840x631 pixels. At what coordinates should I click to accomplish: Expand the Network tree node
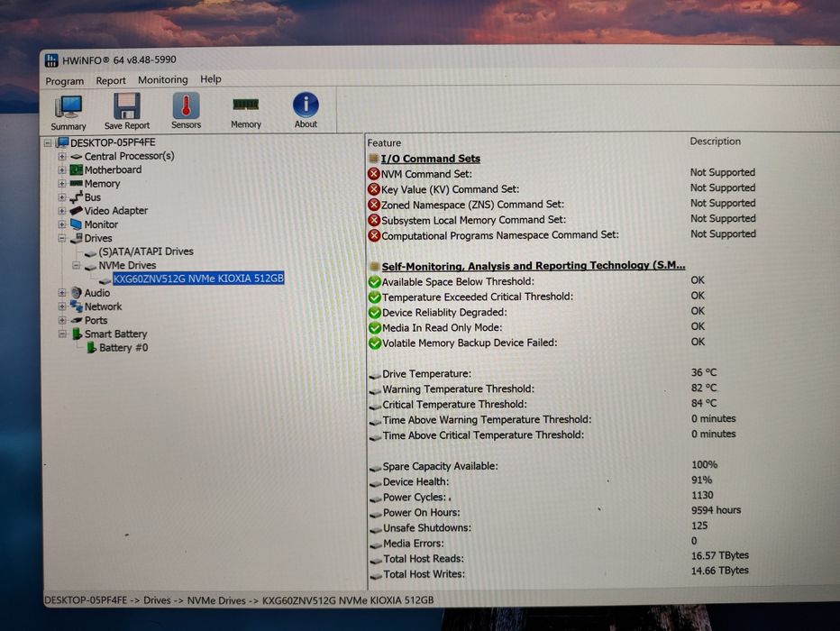click(62, 306)
